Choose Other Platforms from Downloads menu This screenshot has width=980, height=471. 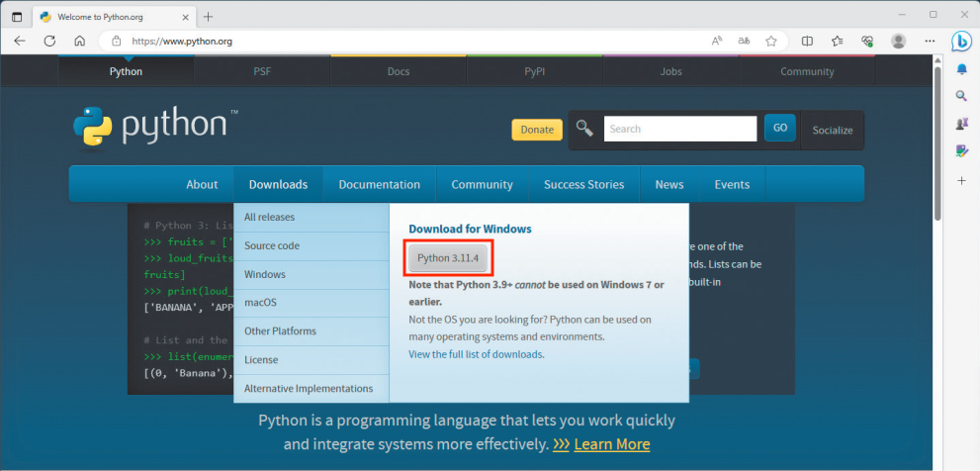[x=312, y=330]
